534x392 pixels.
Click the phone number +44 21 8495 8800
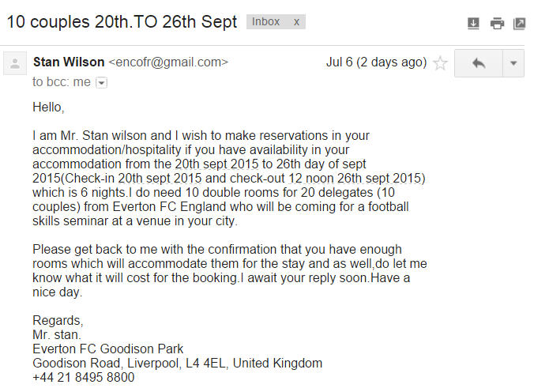tap(84, 377)
